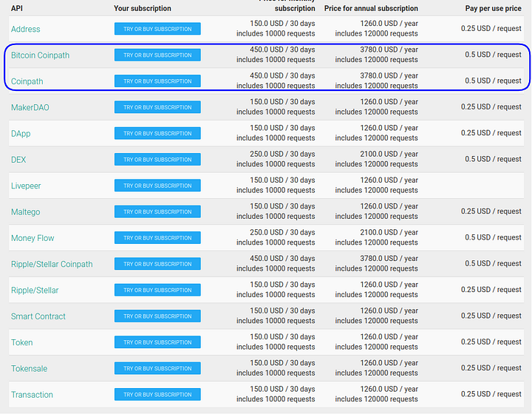Image resolution: width=532 pixels, height=414 pixels.
Task: Select Money Flow 0.5 USD / request price
Action: pyautogui.click(x=493, y=237)
